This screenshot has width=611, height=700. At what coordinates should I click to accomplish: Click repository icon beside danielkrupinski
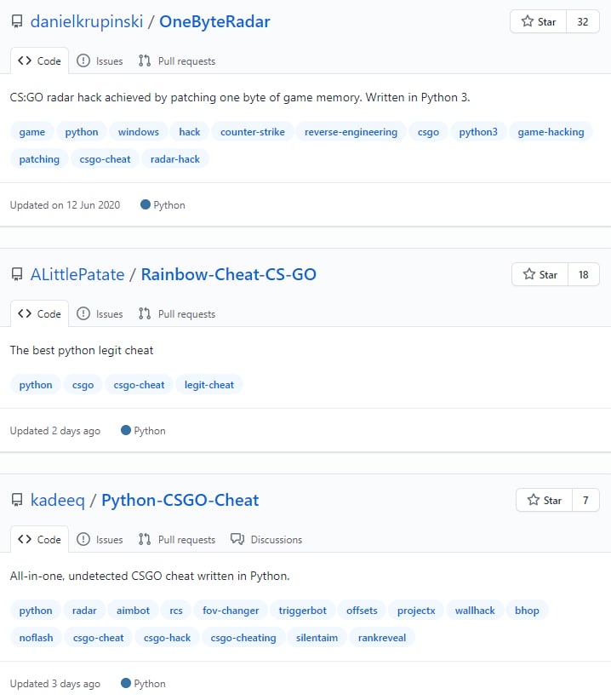(17, 21)
